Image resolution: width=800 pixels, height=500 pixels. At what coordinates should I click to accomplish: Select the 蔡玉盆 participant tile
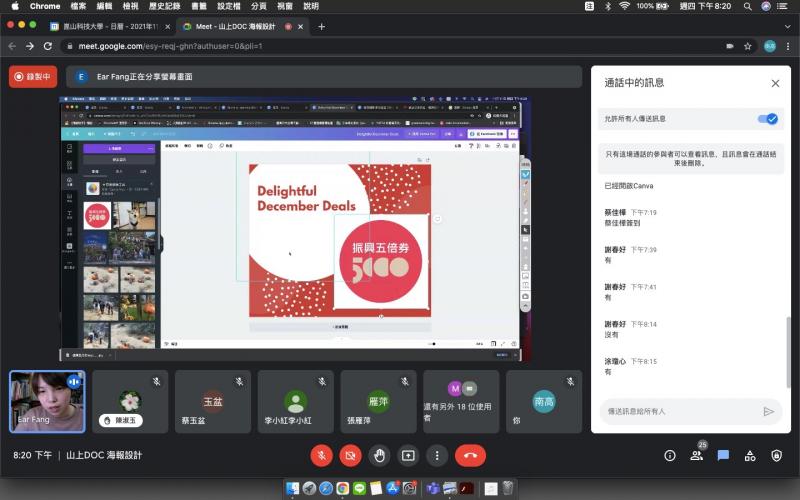pos(213,402)
